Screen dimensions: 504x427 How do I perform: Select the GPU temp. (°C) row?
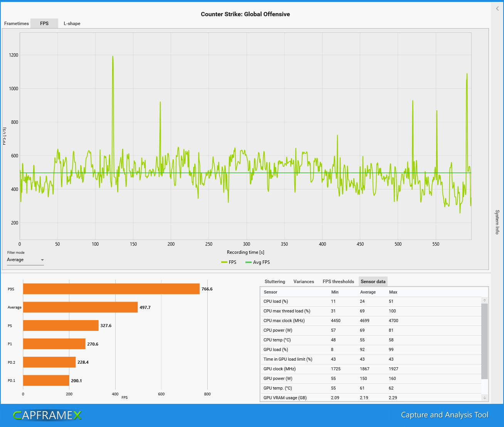[371, 388]
